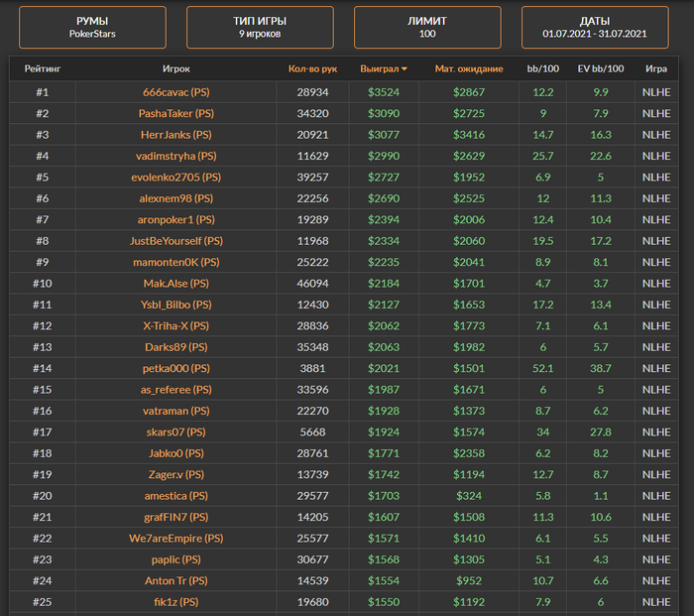Sort by Кол-во рук column
The height and width of the screenshot is (616, 694).
(312, 69)
